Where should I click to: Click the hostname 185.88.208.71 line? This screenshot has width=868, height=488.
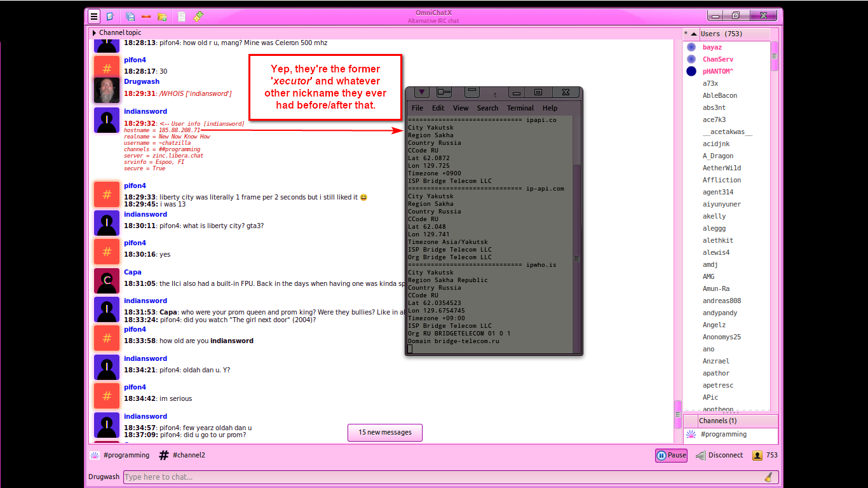point(162,130)
